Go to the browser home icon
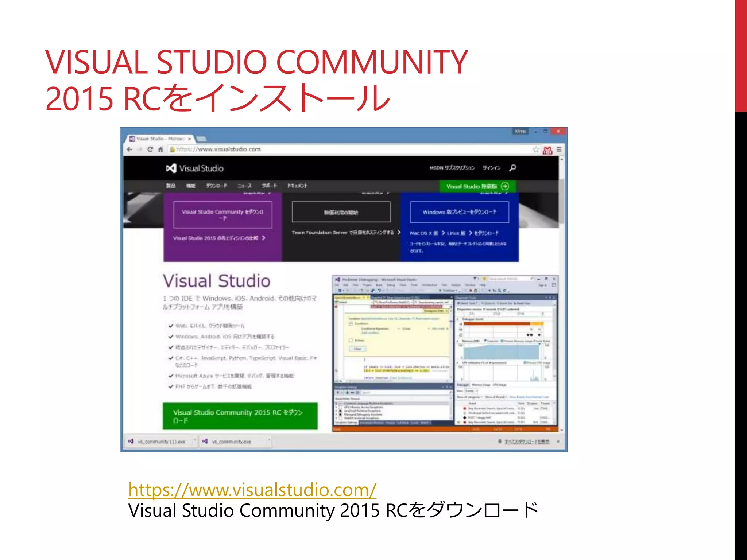 (160, 149)
